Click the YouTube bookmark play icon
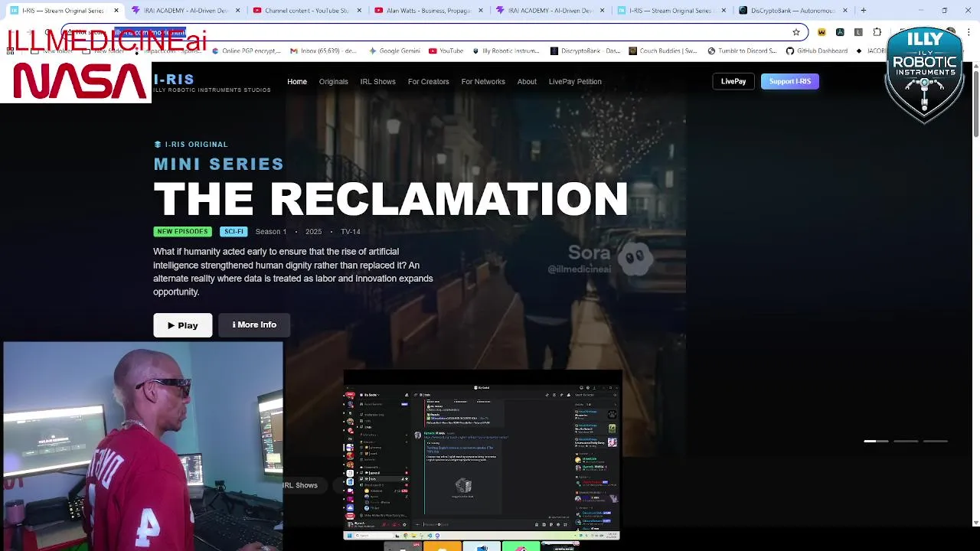 433,51
